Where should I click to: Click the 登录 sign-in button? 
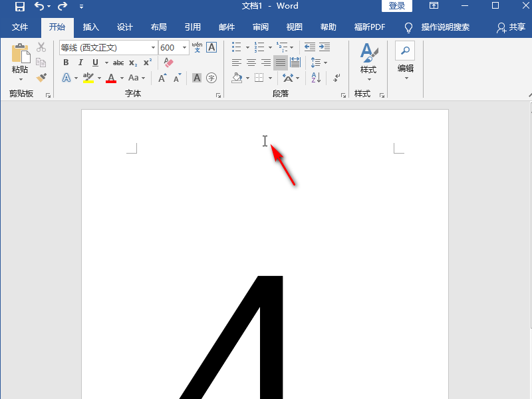(396, 6)
